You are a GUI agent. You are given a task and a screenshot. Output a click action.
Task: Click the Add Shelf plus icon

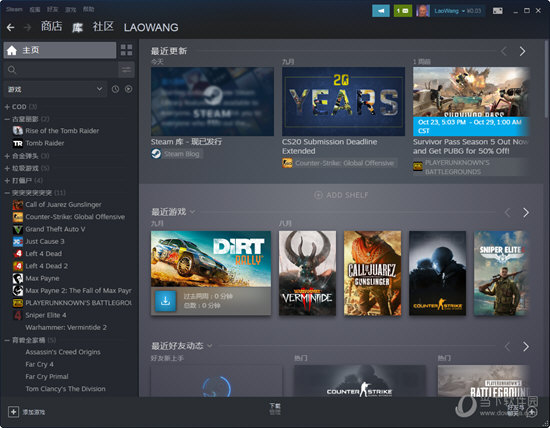[x=318, y=195]
